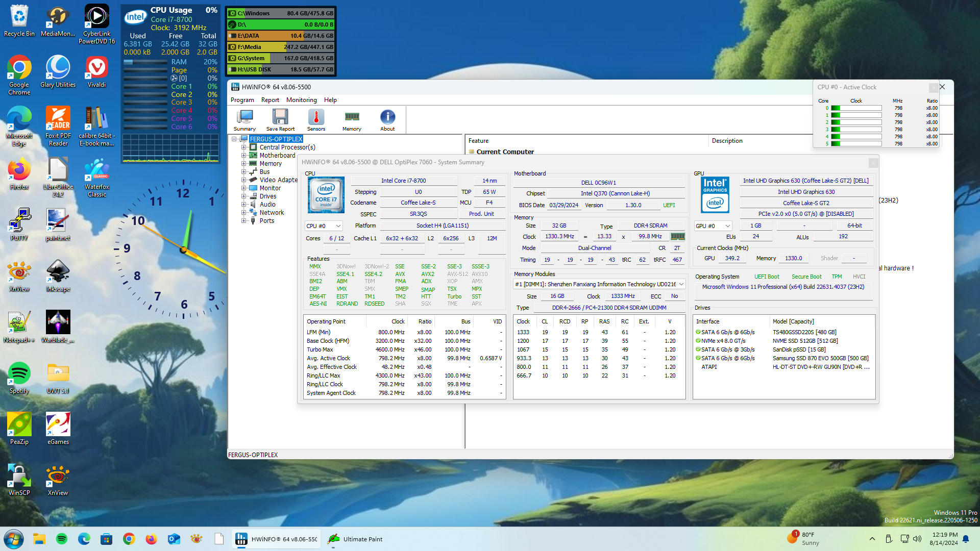The width and height of the screenshot is (980, 551).
Task: Select the Audio tree item
Action: (267, 205)
